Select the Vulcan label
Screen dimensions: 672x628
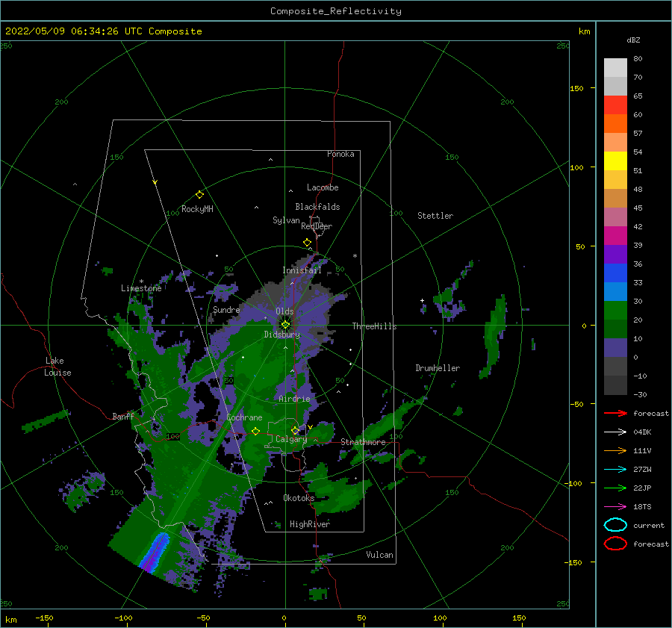click(x=380, y=555)
